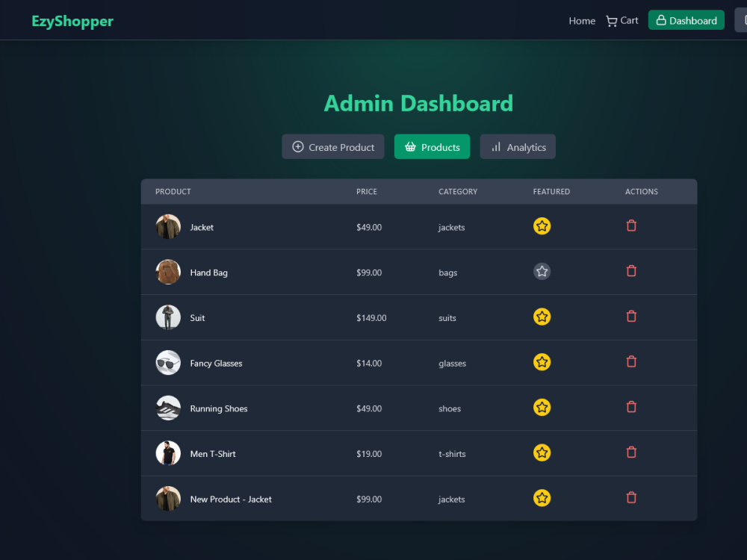This screenshot has height=560, width=747.
Task: Toggle Running Shoes featured star
Action: pyautogui.click(x=542, y=407)
